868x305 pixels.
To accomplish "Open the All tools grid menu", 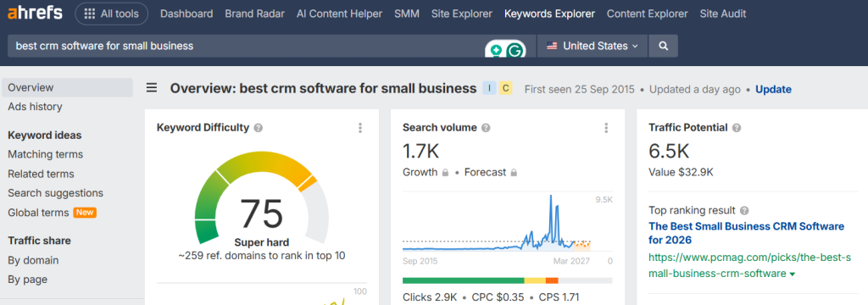I will pyautogui.click(x=111, y=14).
